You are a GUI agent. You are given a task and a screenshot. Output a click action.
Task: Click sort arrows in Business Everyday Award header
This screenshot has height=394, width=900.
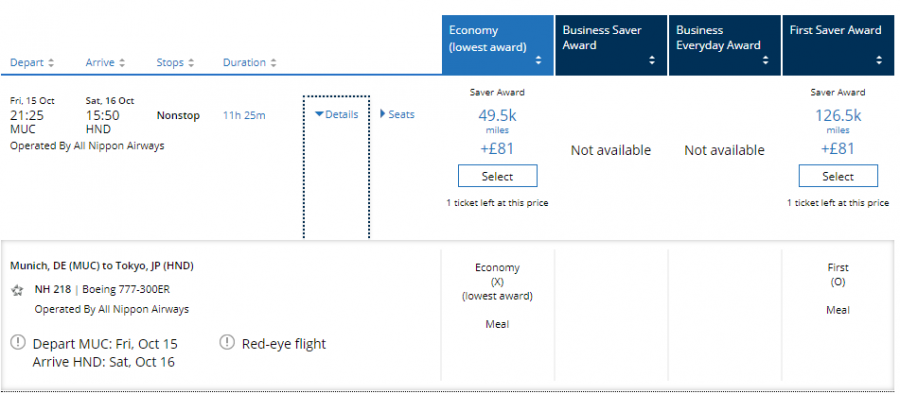click(765, 60)
